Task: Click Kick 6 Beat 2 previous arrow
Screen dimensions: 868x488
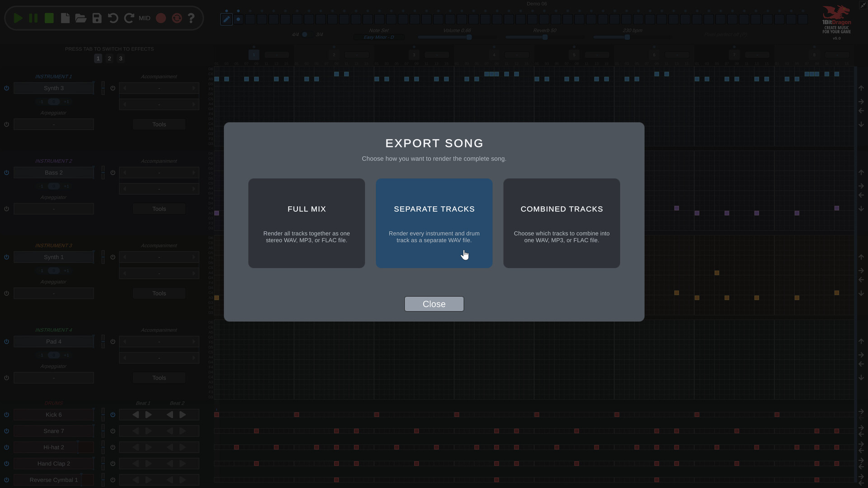Action: [x=170, y=415]
